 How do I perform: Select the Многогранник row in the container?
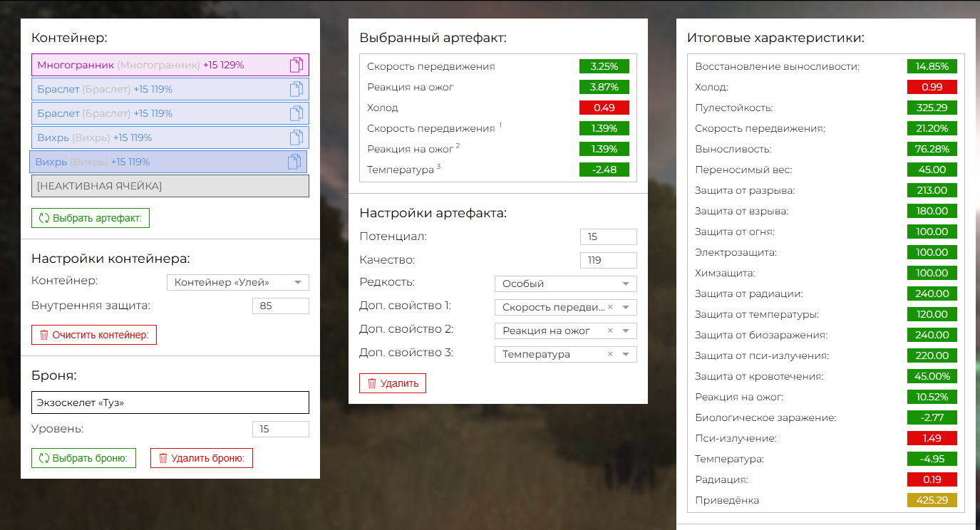170,65
